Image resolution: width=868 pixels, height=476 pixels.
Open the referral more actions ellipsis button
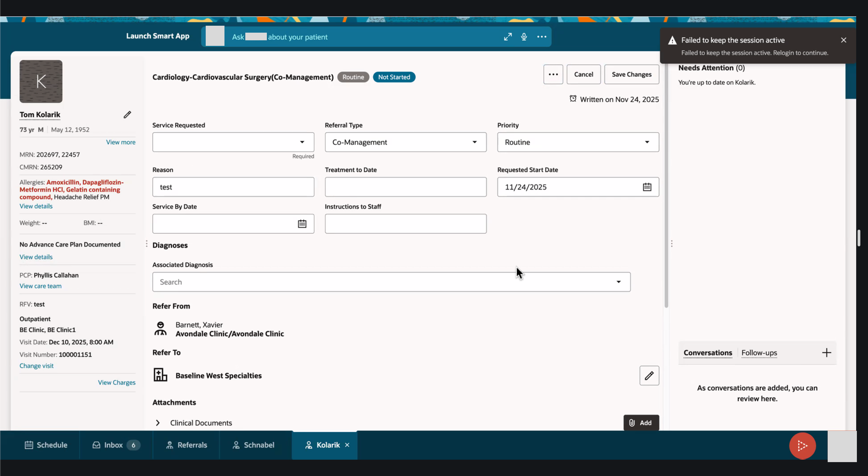(x=553, y=74)
